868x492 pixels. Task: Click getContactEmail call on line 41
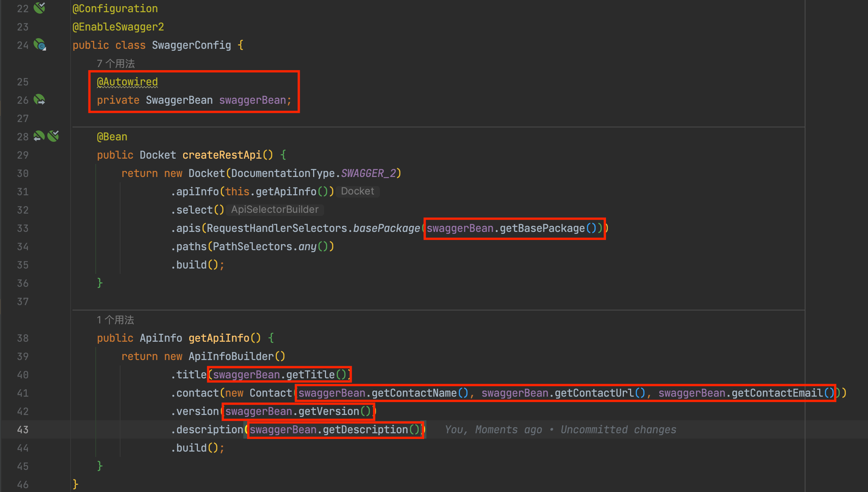tap(777, 393)
